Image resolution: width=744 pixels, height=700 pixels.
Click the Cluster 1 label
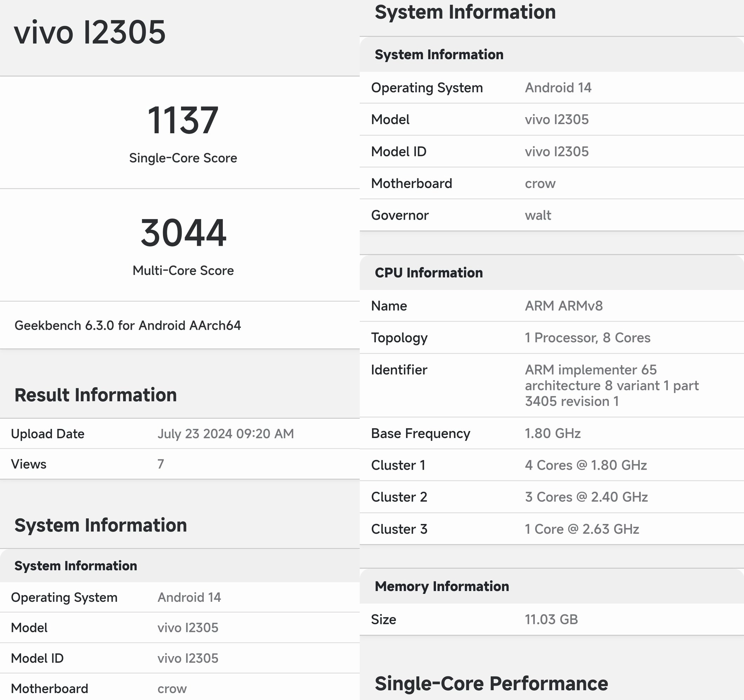click(x=398, y=465)
